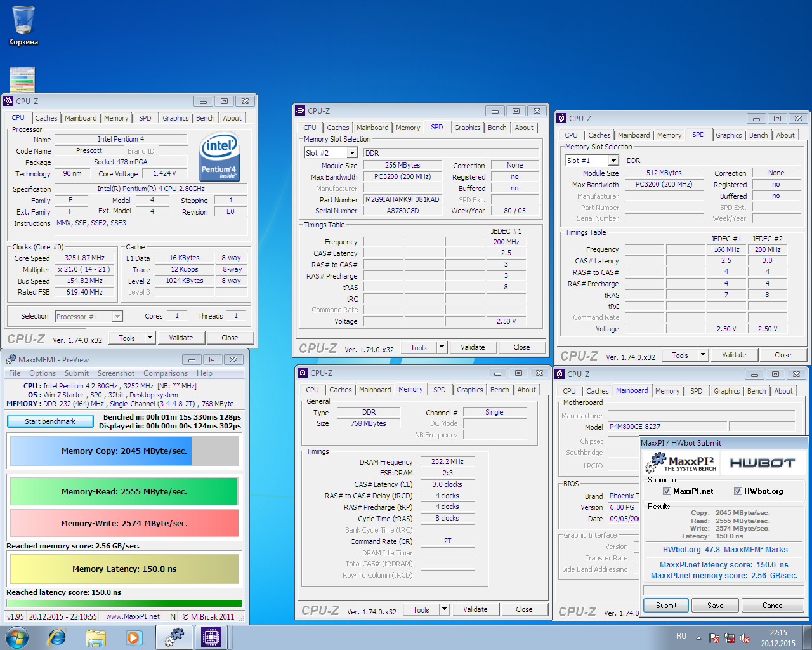
Task: Click the CPU-Z title icon of the processor window
Action: [9, 101]
